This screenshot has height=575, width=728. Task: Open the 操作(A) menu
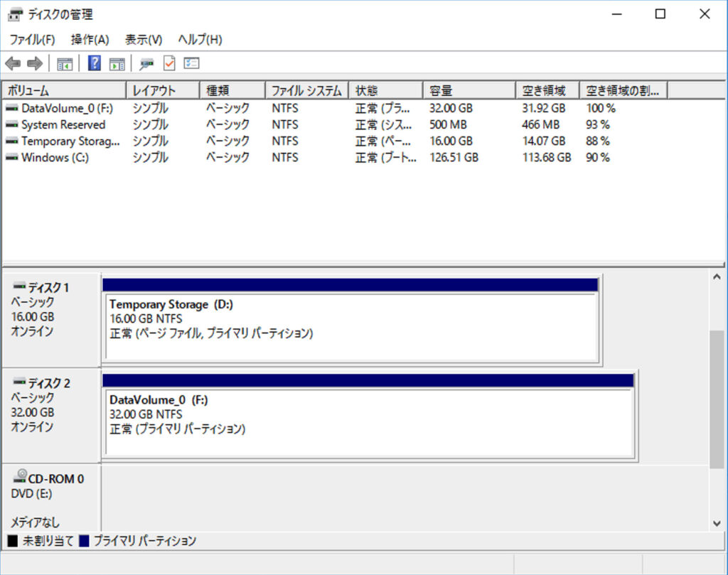coord(90,40)
